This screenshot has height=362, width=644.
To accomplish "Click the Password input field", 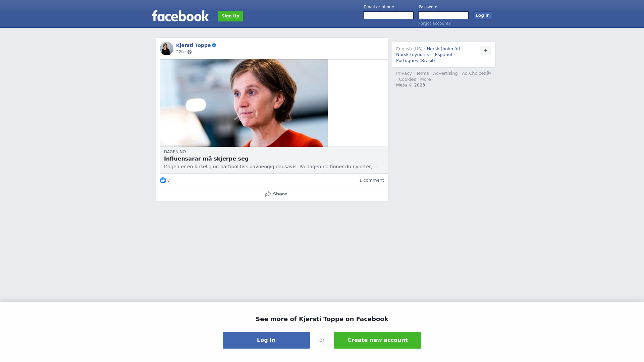I will (x=443, y=15).
